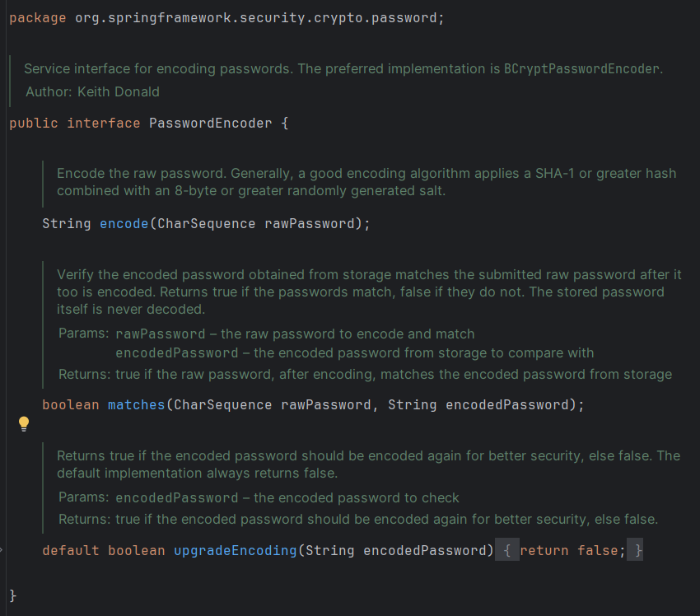Click the encode method name
This screenshot has height=616, width=700.
point(124,224)
